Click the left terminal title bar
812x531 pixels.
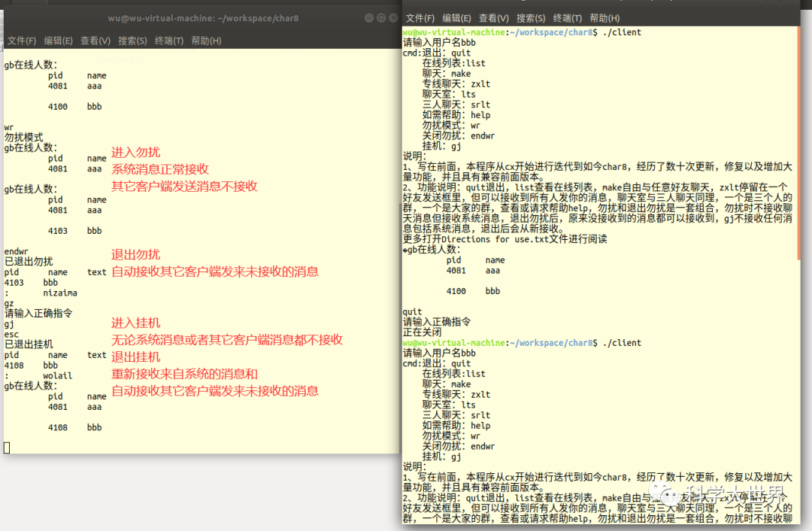pyautogui.click(x=203, y=18)
